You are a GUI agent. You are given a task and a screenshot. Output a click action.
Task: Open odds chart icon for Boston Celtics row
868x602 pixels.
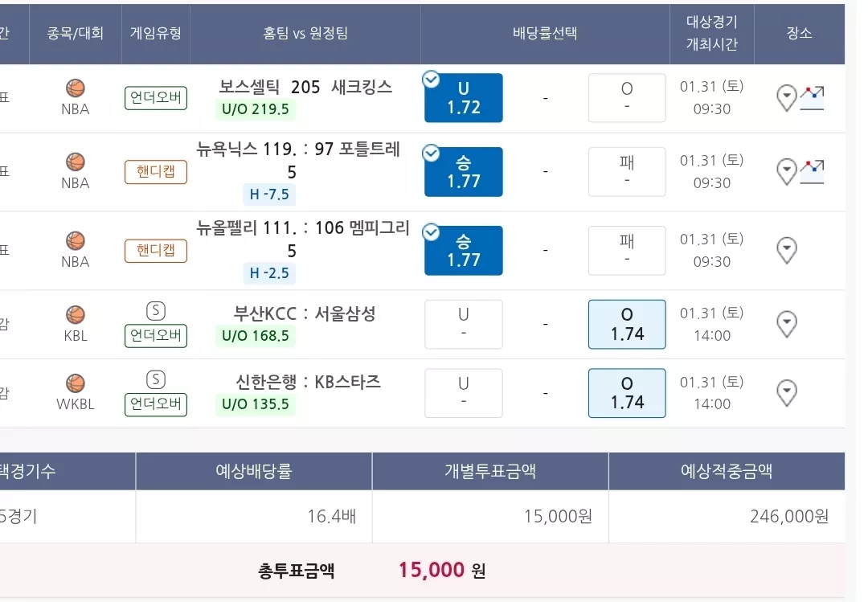point(812,98)
